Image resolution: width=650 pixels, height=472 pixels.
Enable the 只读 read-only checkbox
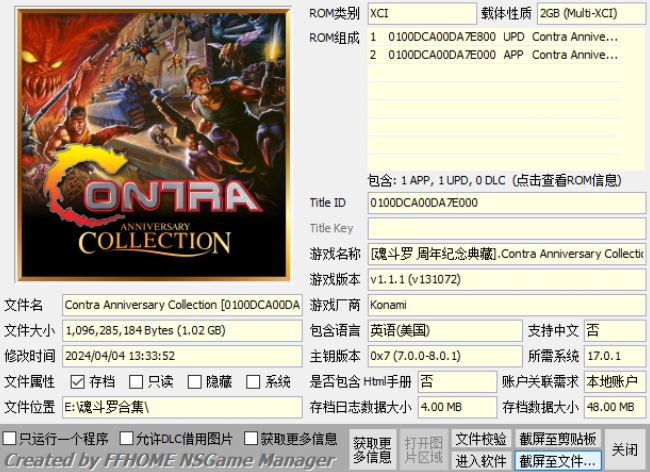pos(136,382)
